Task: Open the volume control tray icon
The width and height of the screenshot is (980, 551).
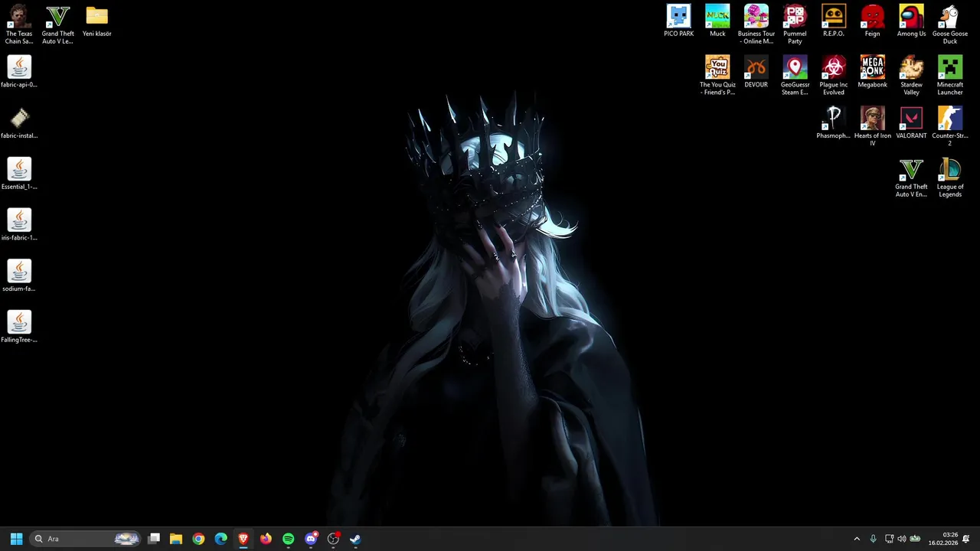Action: [x=901, y=539]
